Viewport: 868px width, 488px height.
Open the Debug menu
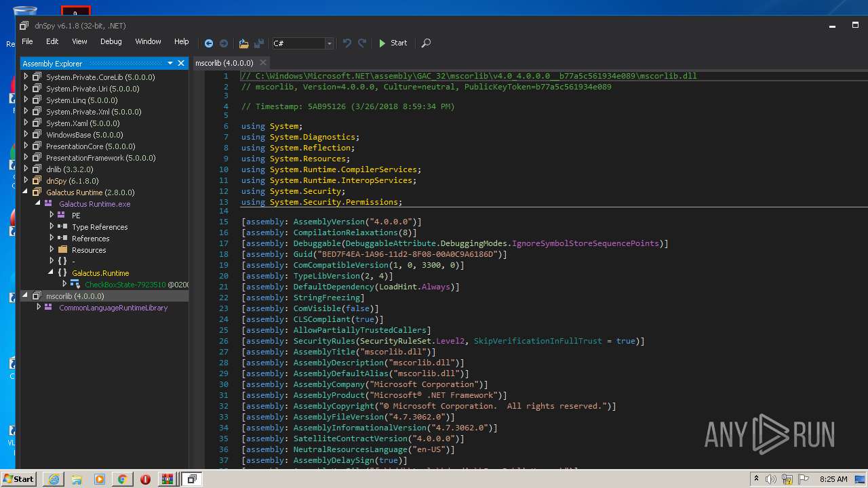[111, 41]
